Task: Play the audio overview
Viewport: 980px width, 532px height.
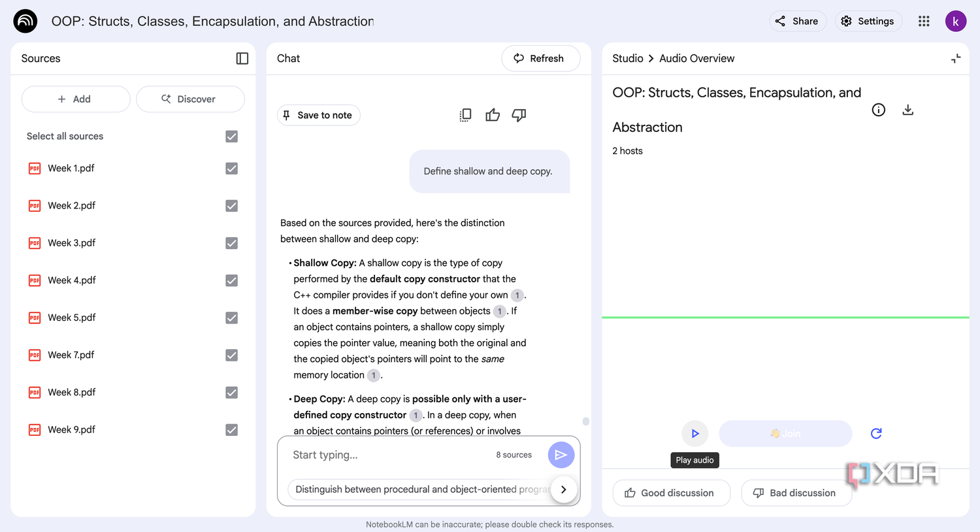Action: (x=695, y=433)
